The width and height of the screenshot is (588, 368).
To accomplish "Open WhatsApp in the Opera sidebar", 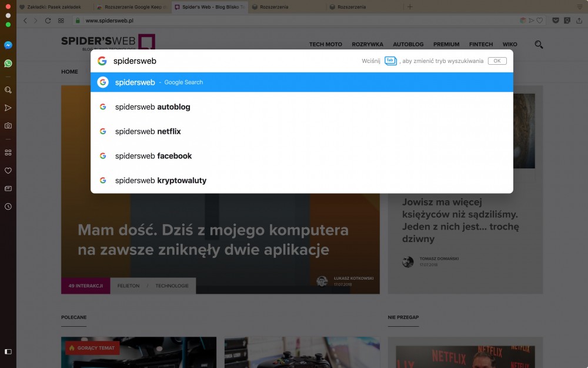I will click(x=8, y=64).
